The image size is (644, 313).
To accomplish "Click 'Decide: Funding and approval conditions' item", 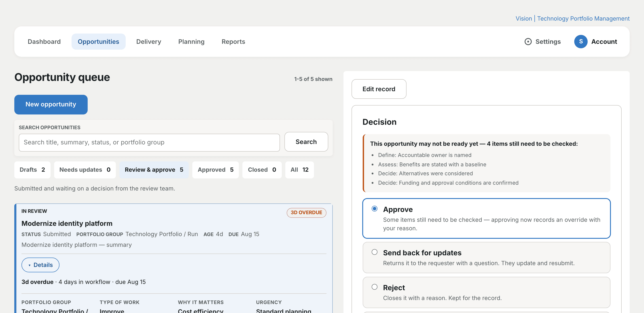I will point(448,183).
